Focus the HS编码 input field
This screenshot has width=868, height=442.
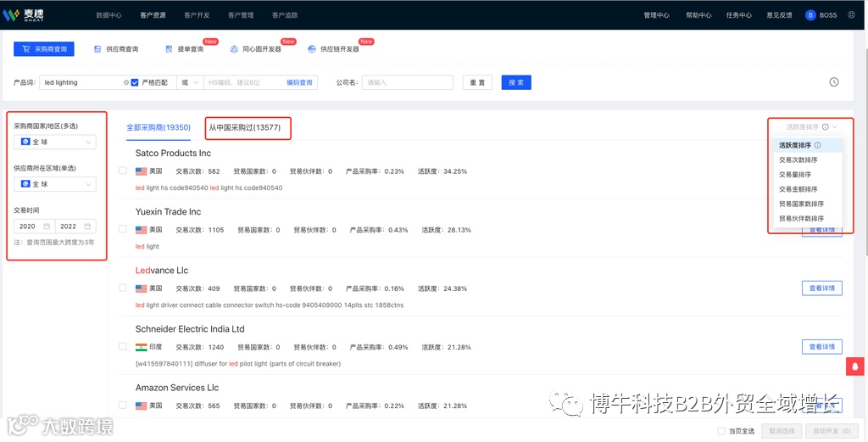coord(245,82)
